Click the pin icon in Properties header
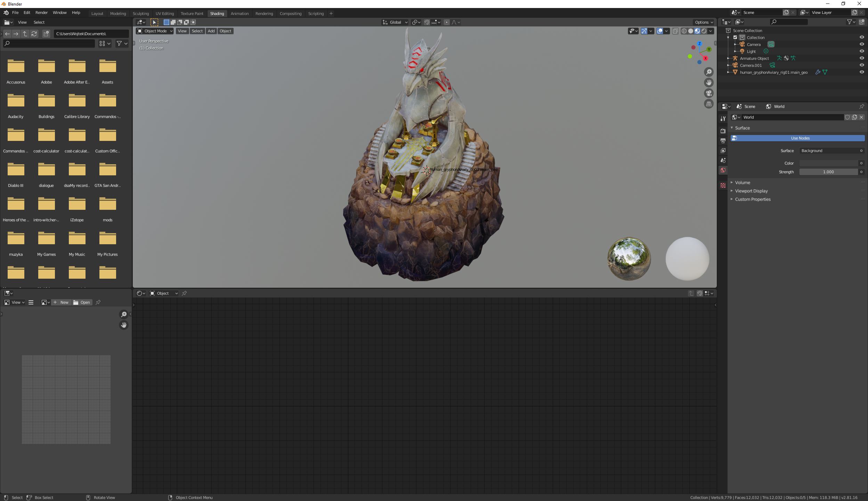This screenshot has width=868, height=501. coord(862,106)
